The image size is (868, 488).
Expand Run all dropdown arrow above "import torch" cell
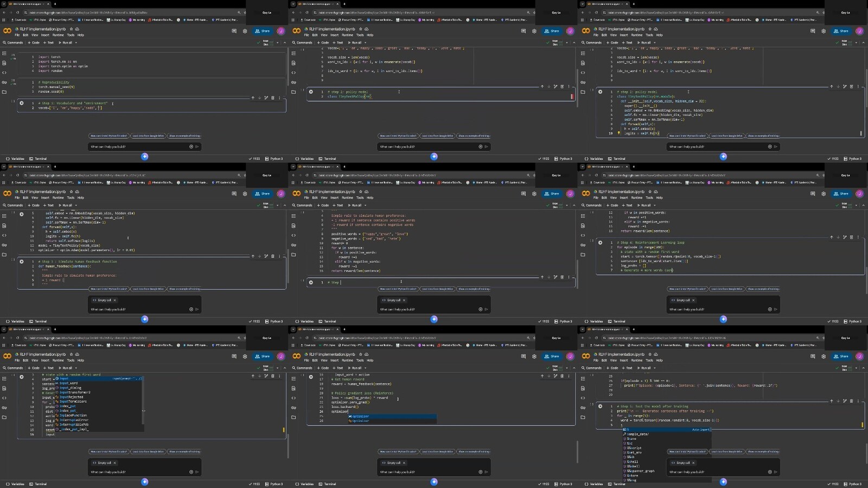pos(76,43)
